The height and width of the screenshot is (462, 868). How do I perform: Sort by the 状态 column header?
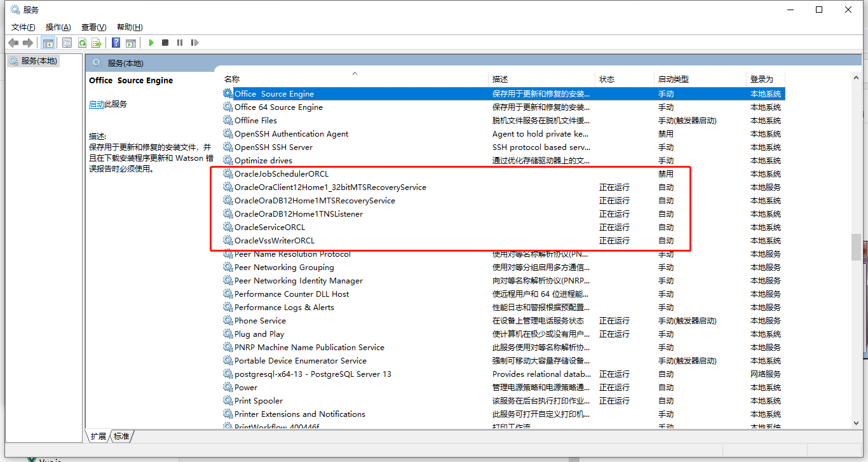[x=625, y=79]
